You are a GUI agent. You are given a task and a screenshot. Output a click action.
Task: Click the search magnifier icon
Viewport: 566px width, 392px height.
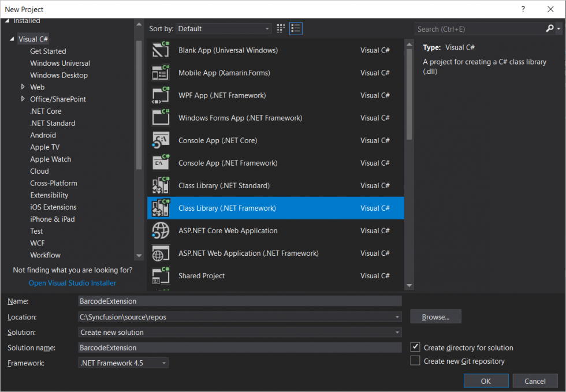549,28
